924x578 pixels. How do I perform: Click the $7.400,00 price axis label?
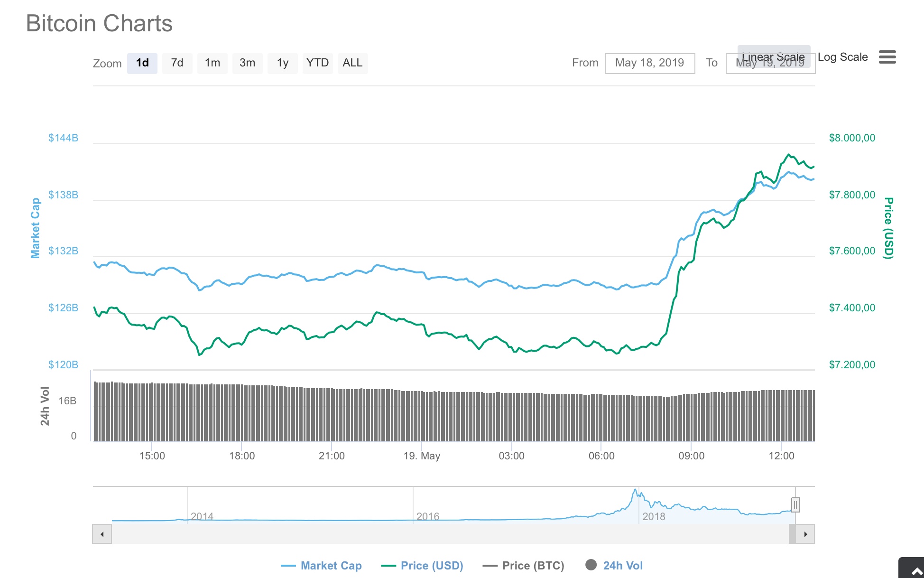coord(852,308)
